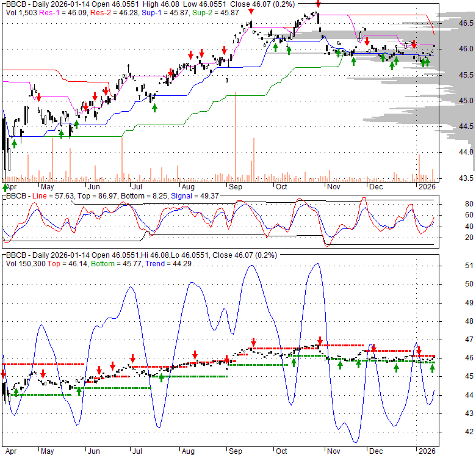Click the leftmost red down arrow in the bottom trend panel
This screenshot has width=476, height=455.
[x=4, y=374]
